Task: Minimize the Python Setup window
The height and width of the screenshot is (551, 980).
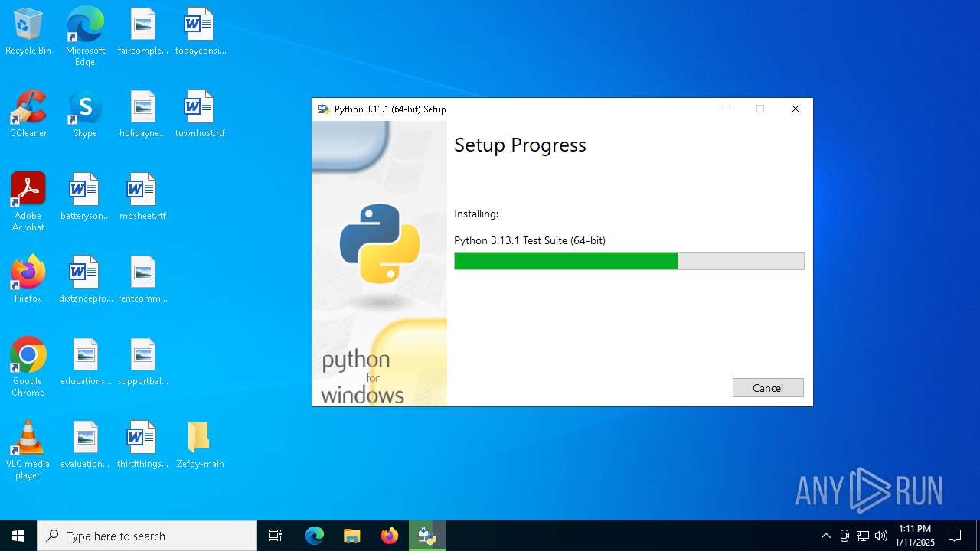Action: point(726,109)
